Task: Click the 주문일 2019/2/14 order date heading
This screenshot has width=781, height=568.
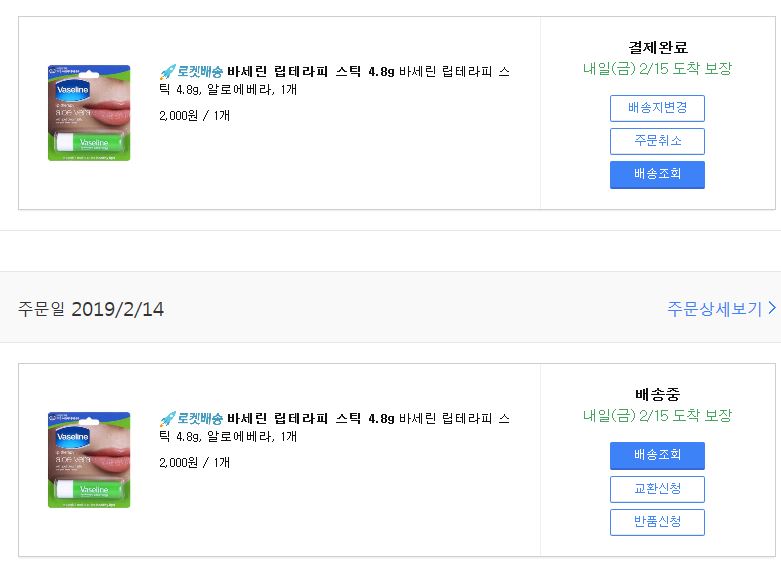Action: coord(91,309)
